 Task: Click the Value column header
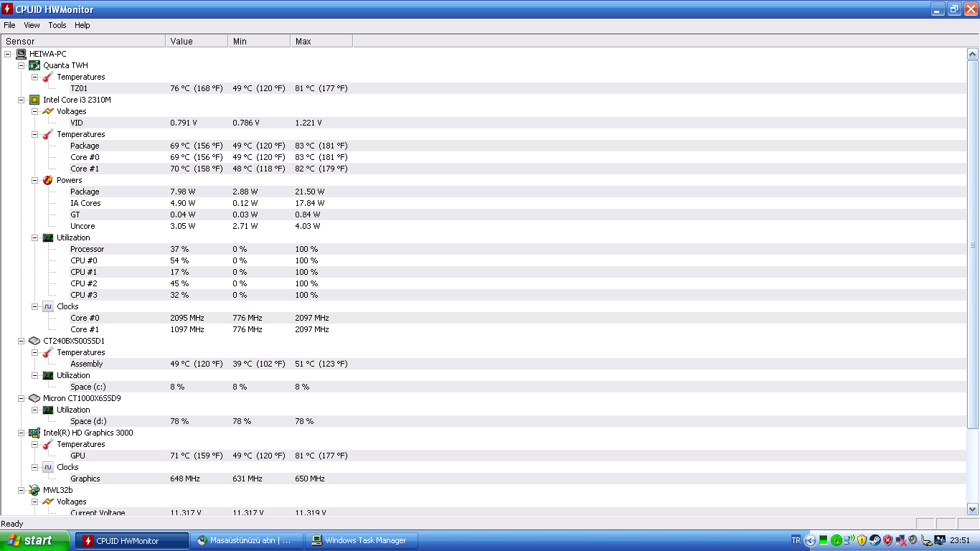click(x=197, y=42)
